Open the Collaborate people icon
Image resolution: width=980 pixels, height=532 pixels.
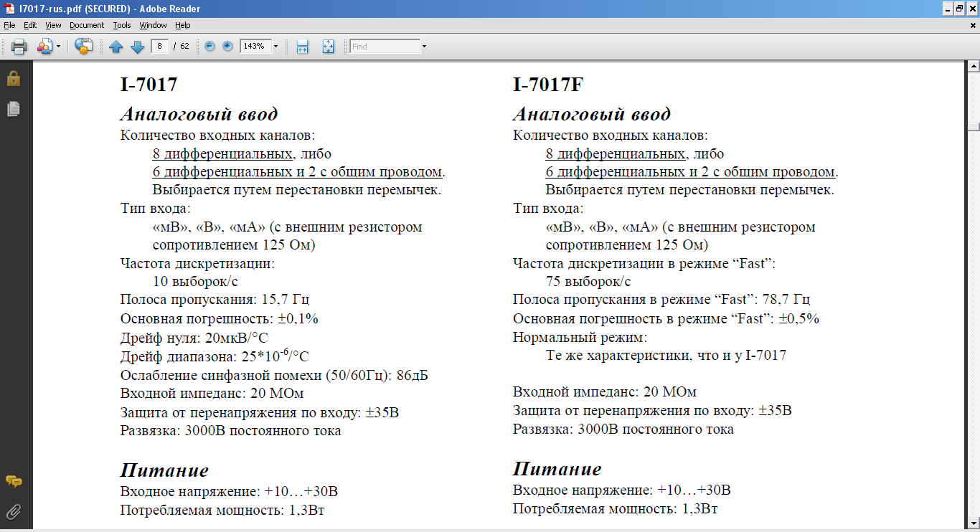[x=44, y=47]
